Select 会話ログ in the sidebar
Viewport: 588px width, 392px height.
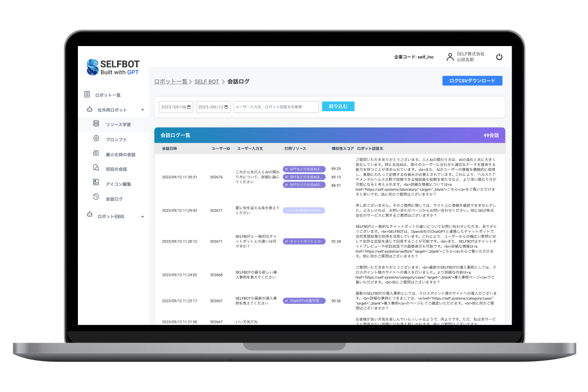point(114,199)
